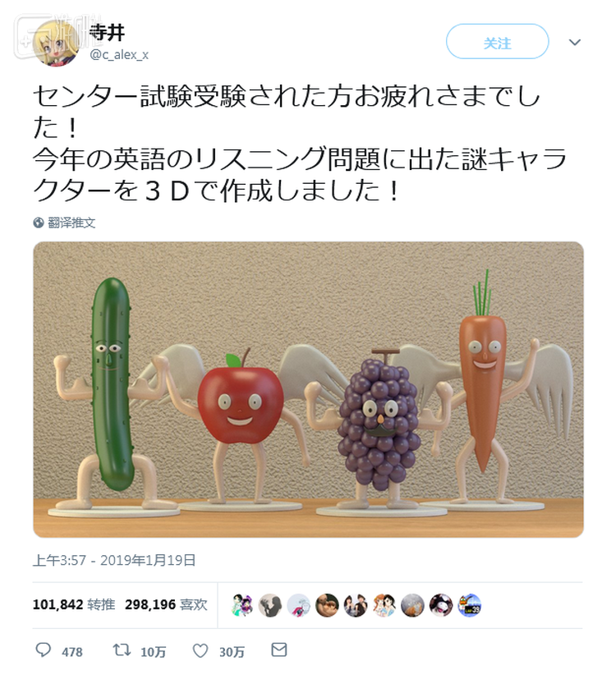Click the reply speech bubble icon
Screen dimensions: 616x684
44,651
